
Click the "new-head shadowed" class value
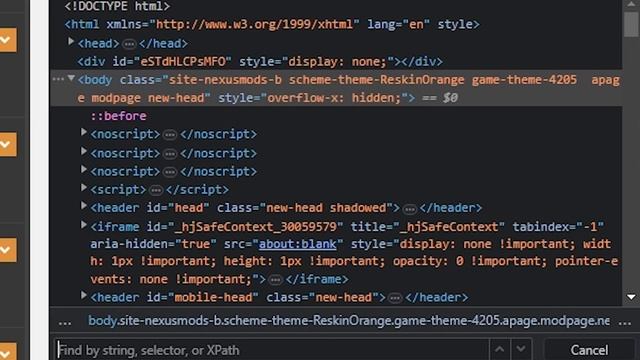tap(326, 208)
